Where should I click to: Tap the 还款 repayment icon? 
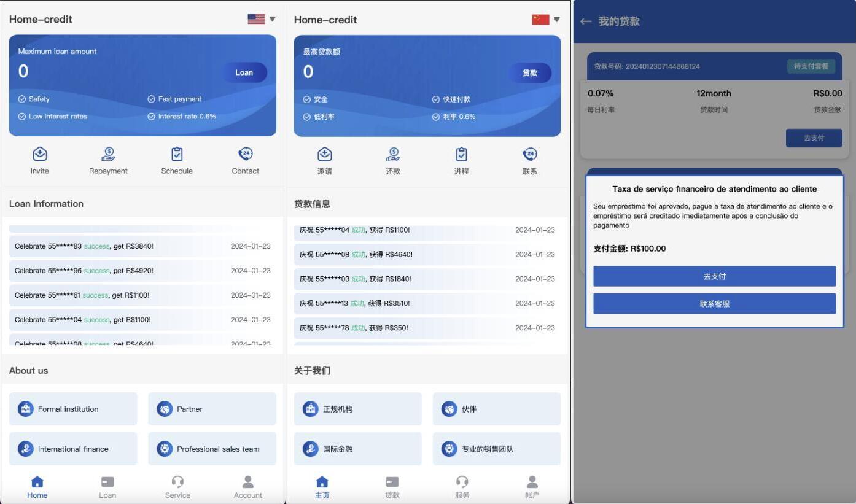[x=393, y=154]
